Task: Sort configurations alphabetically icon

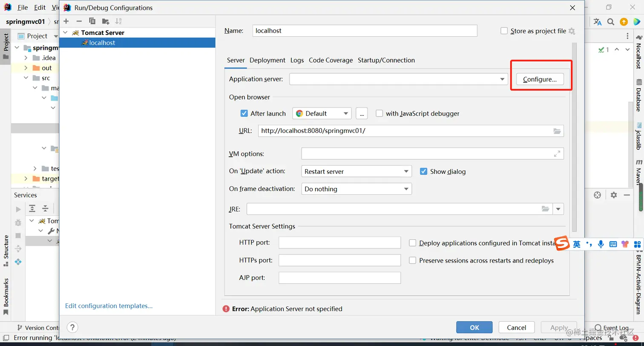Action: (118, 21)
